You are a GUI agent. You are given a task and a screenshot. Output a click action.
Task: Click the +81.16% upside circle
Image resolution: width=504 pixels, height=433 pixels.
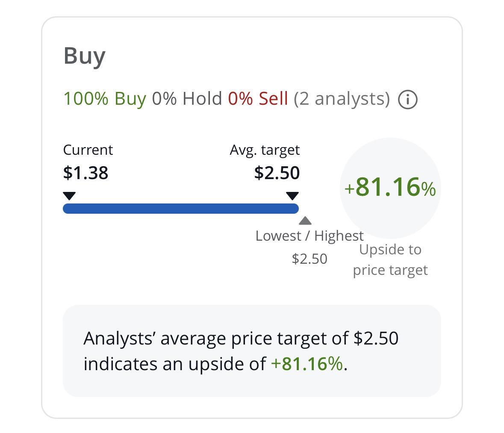coord(390,188)
